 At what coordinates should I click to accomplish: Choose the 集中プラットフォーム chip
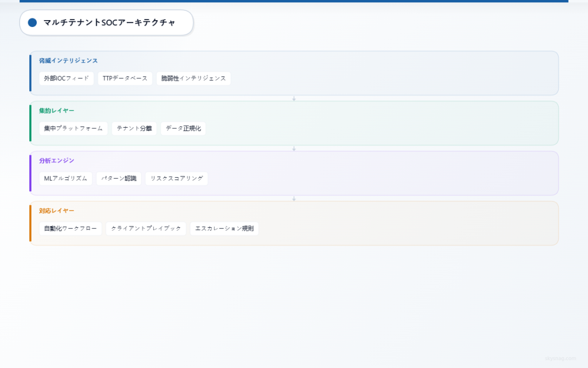(73, 129)
